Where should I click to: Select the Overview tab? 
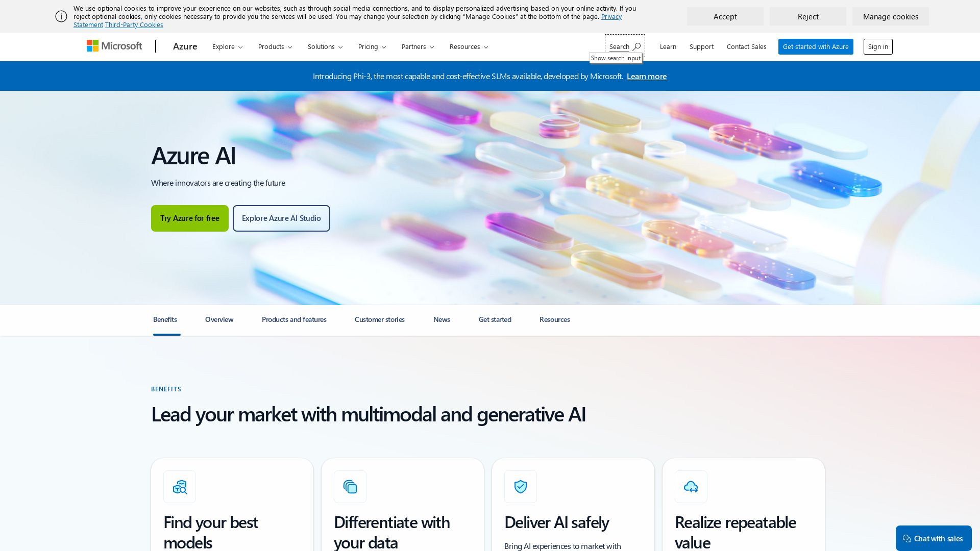(219, 319)
